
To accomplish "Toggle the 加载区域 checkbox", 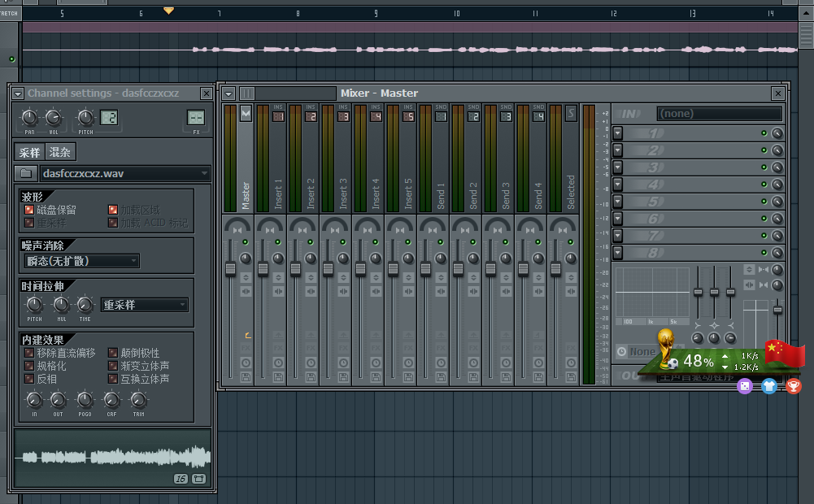I will click(x=113, y=210).
